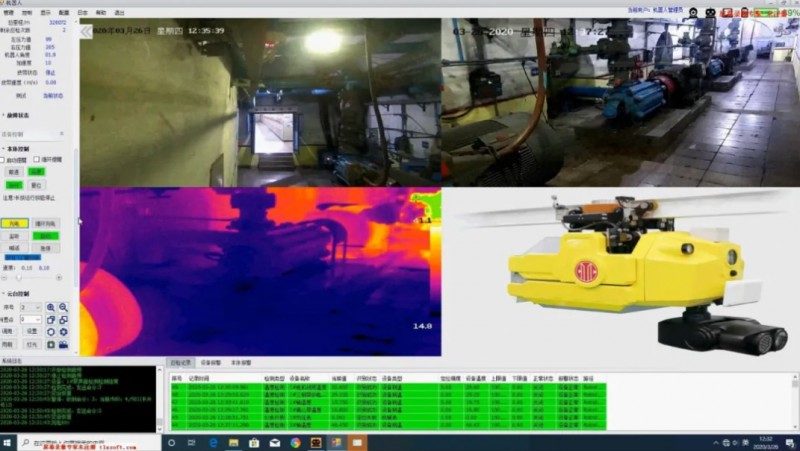Open Mail app from taskbar
The image size is (800, 451).
pyautogui.click(x=275, y=443)
